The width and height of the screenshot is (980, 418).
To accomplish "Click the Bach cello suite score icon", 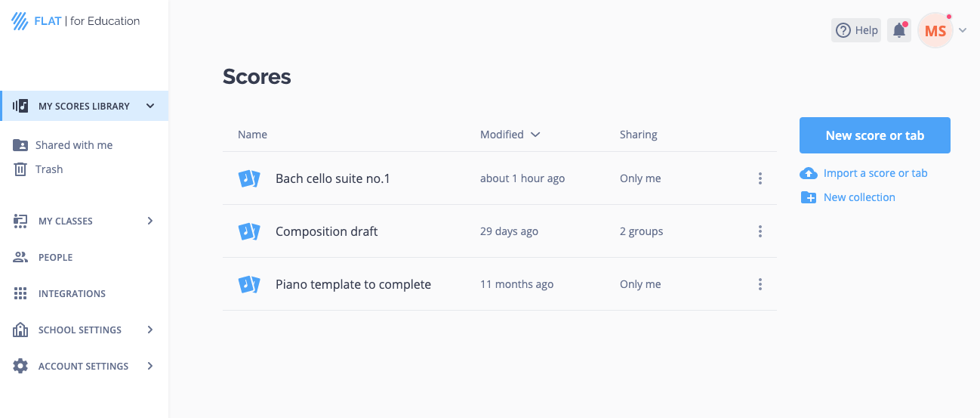I will pyautogui.click(x=249, y=178).
